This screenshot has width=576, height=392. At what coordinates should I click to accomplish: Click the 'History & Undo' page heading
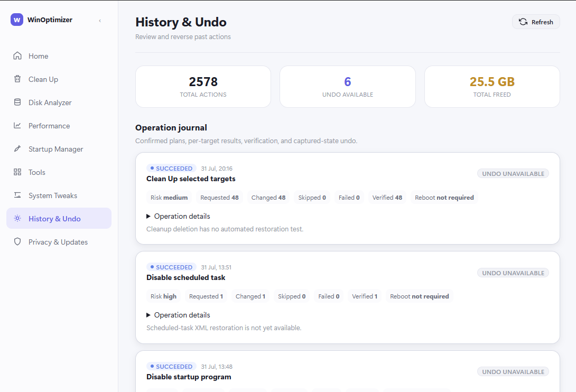pos(181,22)
